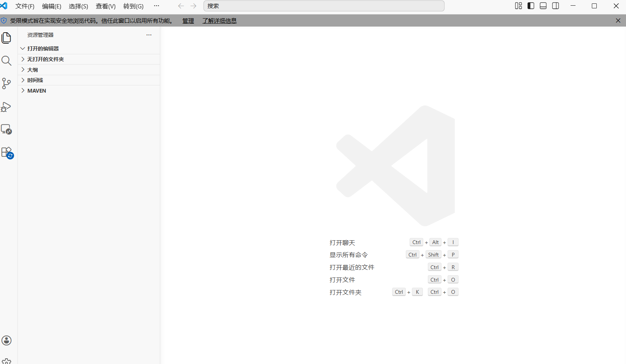Maximize the VS Code window
626x364 pixels.
[594, 6]
